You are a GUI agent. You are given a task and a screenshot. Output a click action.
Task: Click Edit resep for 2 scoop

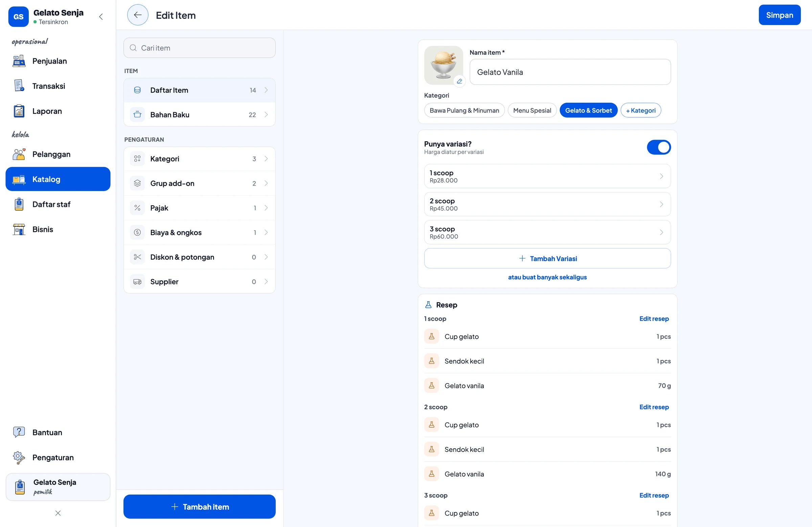pos(654,407)
